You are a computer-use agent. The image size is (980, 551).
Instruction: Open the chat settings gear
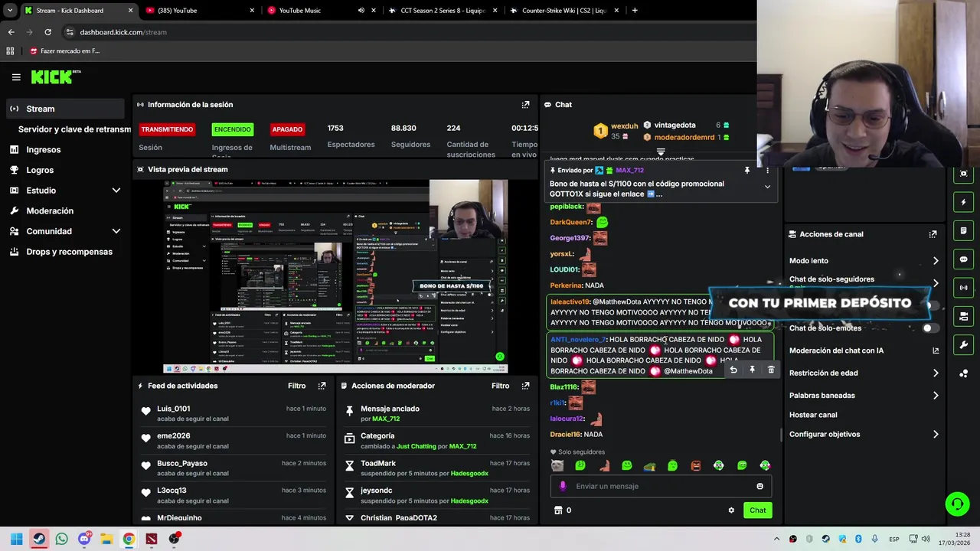click(x=731, y=510)
